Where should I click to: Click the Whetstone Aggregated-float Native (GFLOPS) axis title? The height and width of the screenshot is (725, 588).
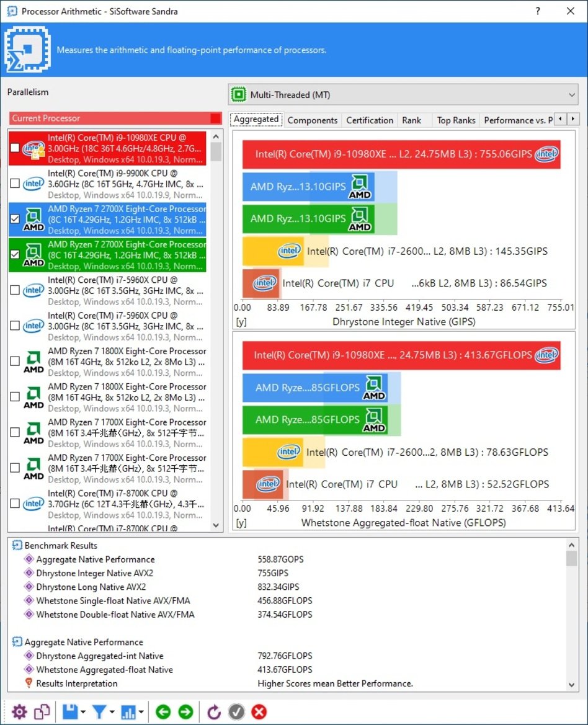(x=404, y=523)
